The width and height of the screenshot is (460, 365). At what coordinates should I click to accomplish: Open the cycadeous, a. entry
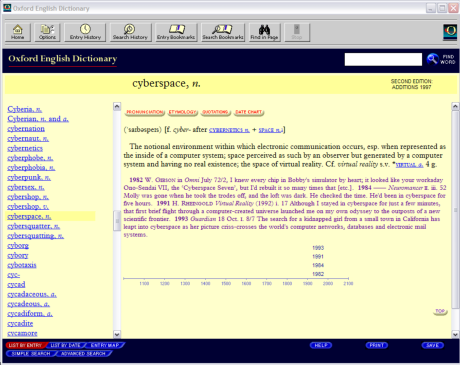(28, 304)
